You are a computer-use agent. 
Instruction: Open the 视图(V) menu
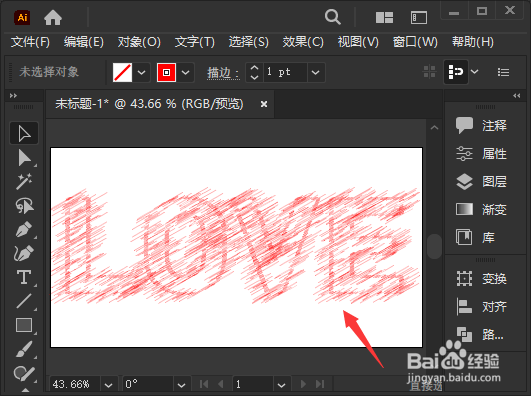click(358, 42)
